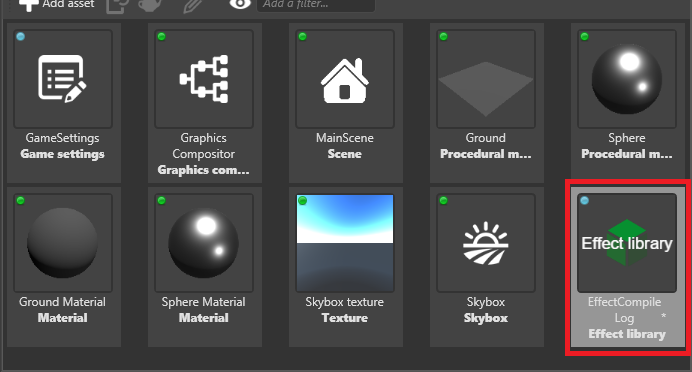
Task: Select the Effect library asset icon
Action: point(627,243)
